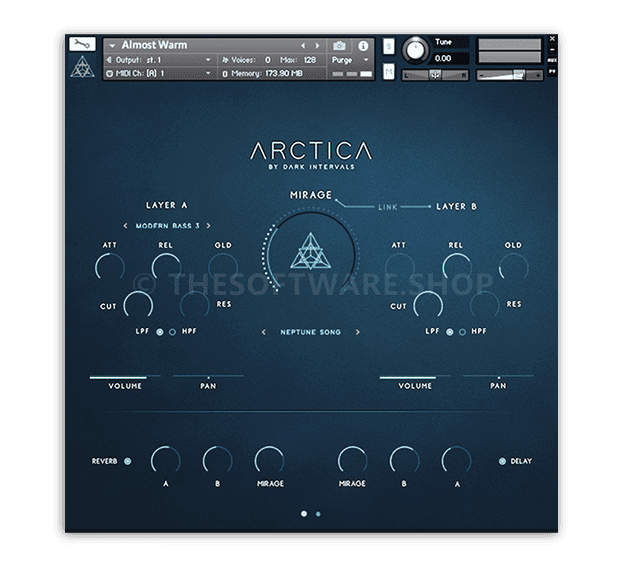Image resolution: width=624 pixels, height=567 pixels.
Task: Adjust Layer A REL knob
Action: coord(166,267)
